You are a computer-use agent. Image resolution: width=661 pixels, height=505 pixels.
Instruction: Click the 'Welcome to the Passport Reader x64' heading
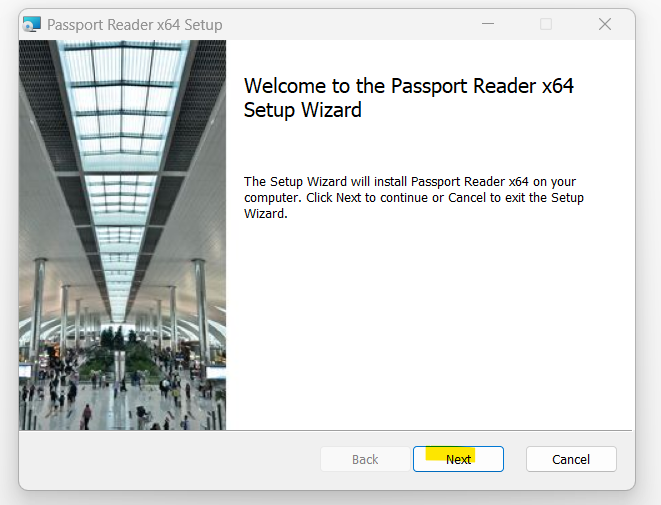coord(408,98)
